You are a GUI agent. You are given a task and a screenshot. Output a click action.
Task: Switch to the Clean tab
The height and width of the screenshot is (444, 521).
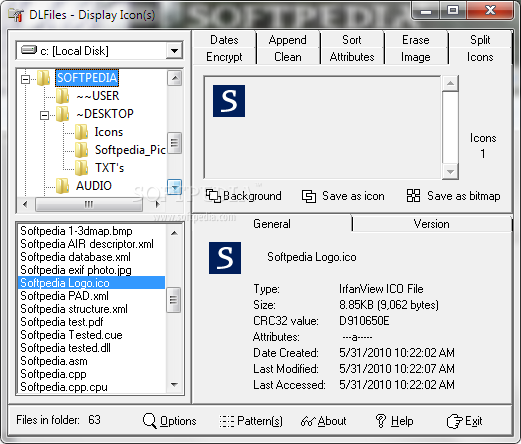click(288, 57)
